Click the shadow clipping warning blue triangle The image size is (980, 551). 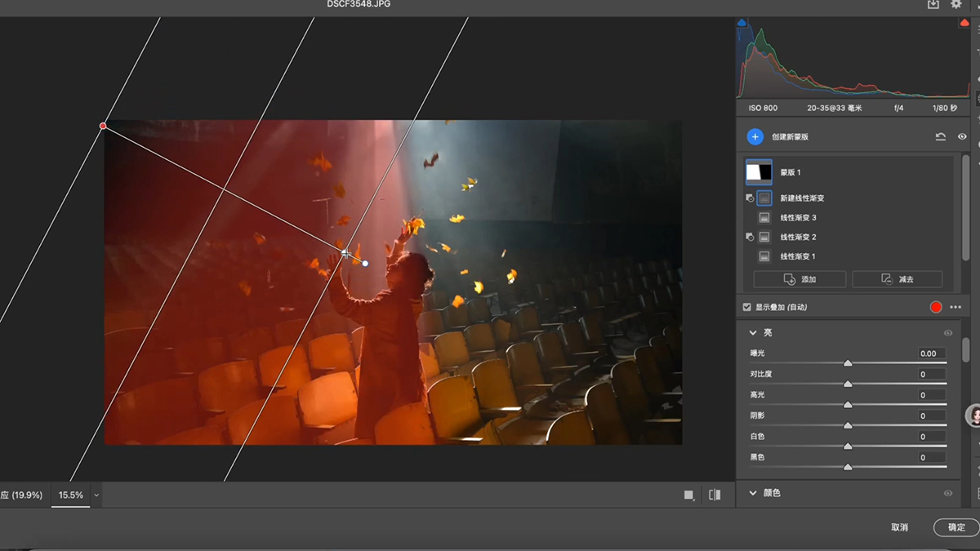tap(742, 24)
